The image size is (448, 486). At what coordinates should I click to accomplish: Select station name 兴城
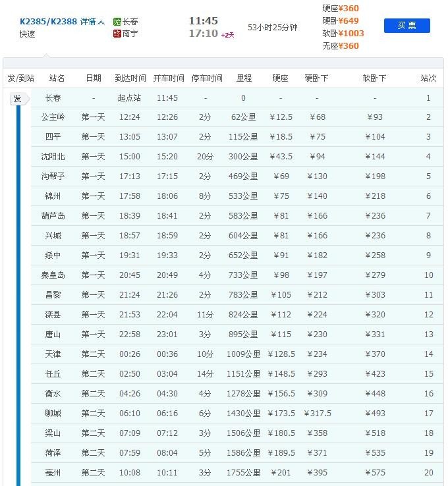pyautogui.click(x=53, y=236)
